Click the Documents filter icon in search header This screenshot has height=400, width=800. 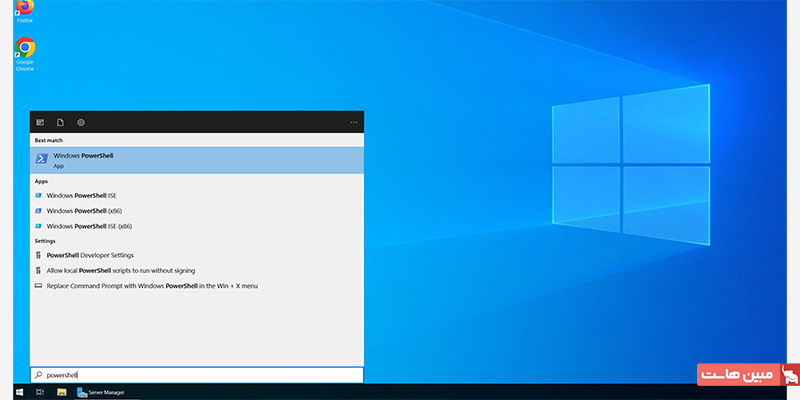[60, 122]
